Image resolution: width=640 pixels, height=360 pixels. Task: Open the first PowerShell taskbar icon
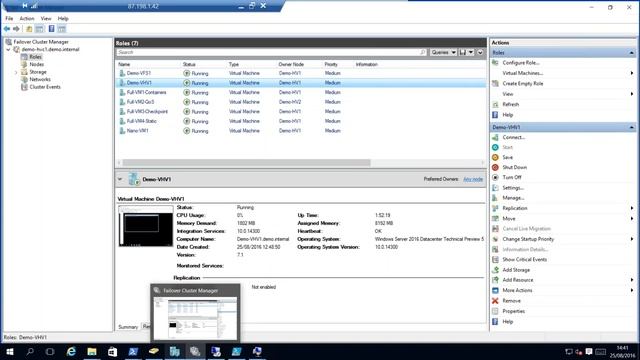pos(133,351)
